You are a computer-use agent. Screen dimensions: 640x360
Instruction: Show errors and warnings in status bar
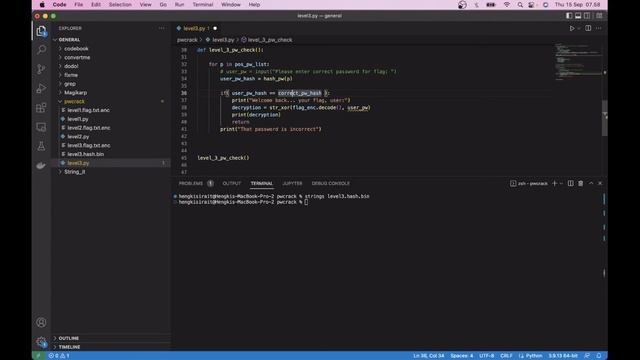pyautogui.click(x=59, y=356)
